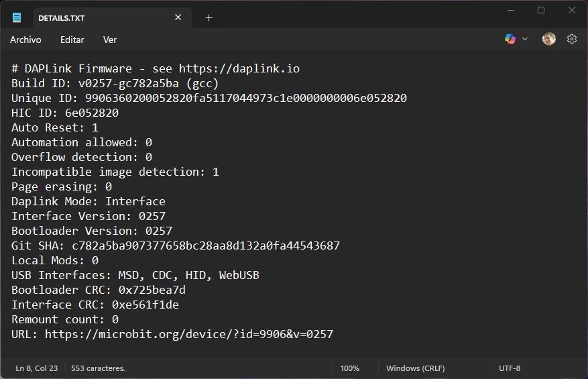Add a new tab with plus icon

[209, 18]
